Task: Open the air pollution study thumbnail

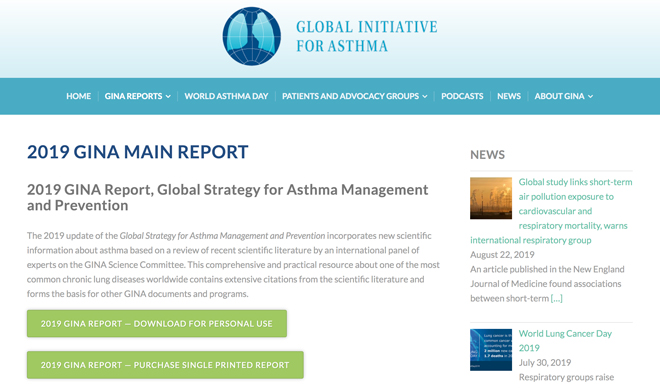Action: coord(491,198)
